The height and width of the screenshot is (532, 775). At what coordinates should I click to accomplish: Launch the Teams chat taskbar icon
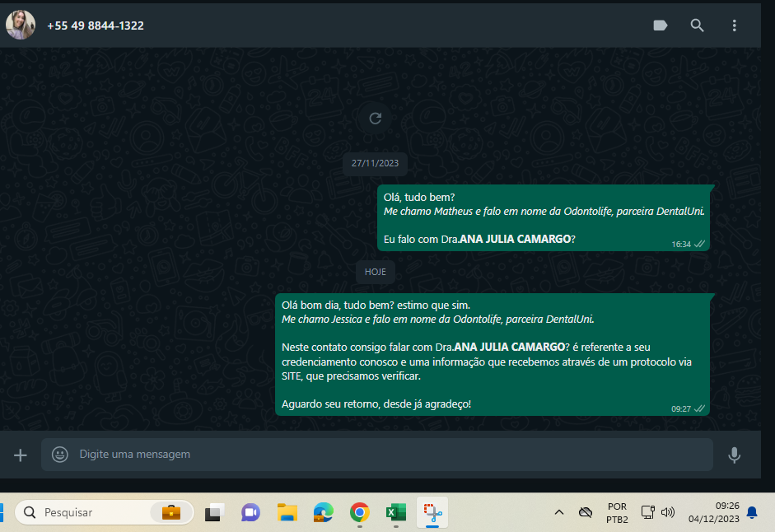250,513
